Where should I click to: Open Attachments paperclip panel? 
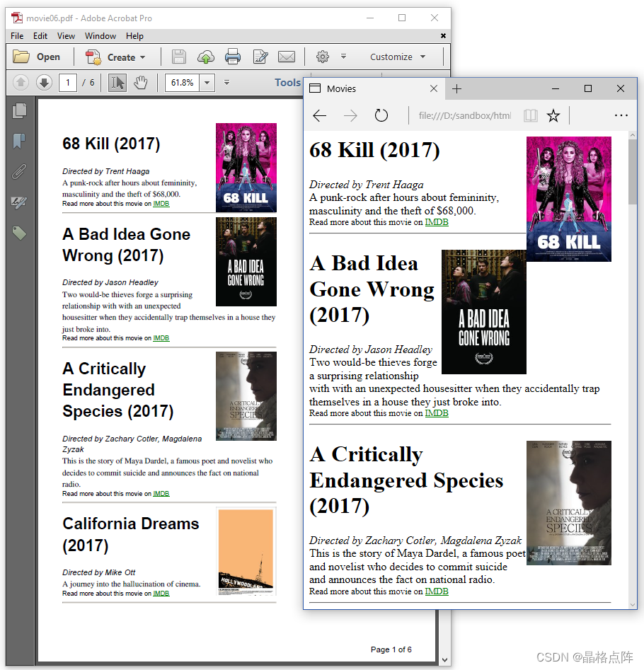19,171
